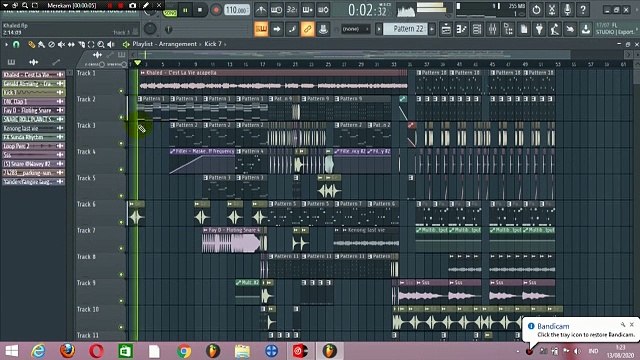This screenshot has height=360, width=640.
Task: Select the playlist Zoom tool
Action: (101, 44)
